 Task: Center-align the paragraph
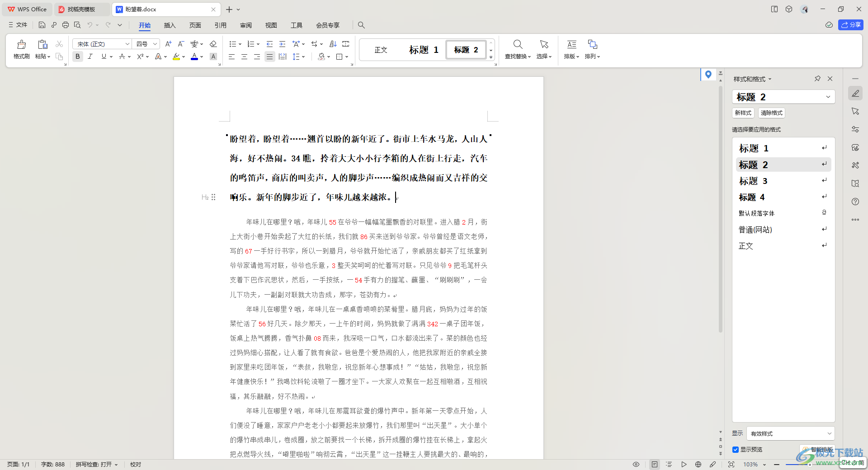click(x=244, y=56)
